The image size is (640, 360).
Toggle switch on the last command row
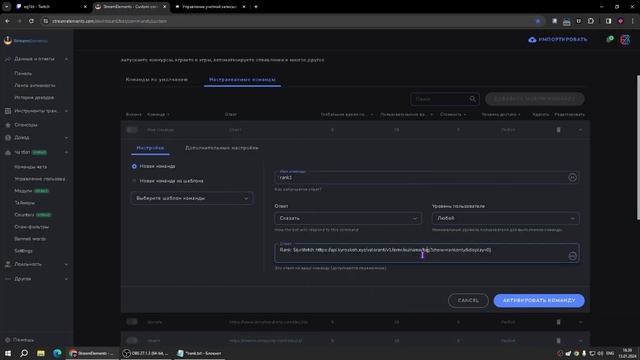pyautogui.click(x=132, y=340)
